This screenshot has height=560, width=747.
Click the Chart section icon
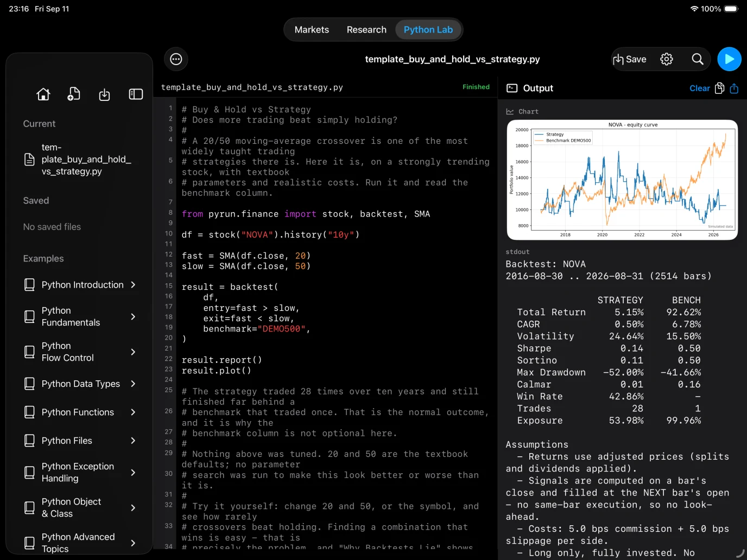(x=510, y=112)
